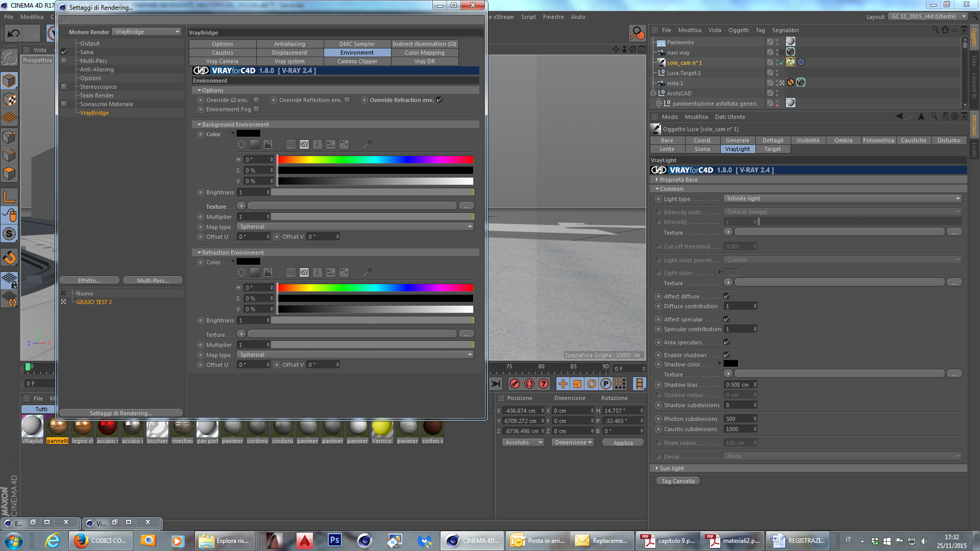The image size is (980, 551).
Task: Toggle the rotation keyframe recording icon
Action: pyautogui.click(x=592, y=384)
